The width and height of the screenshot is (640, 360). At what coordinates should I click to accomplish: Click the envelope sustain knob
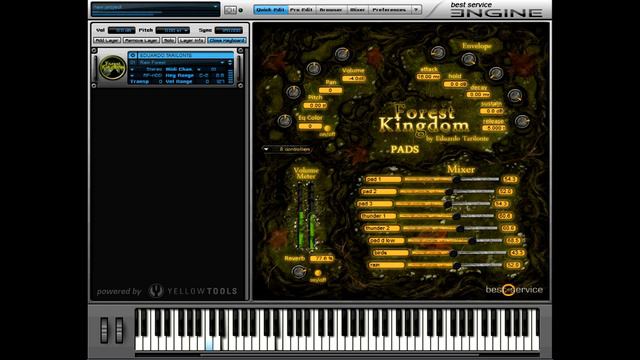coord(515,96)
